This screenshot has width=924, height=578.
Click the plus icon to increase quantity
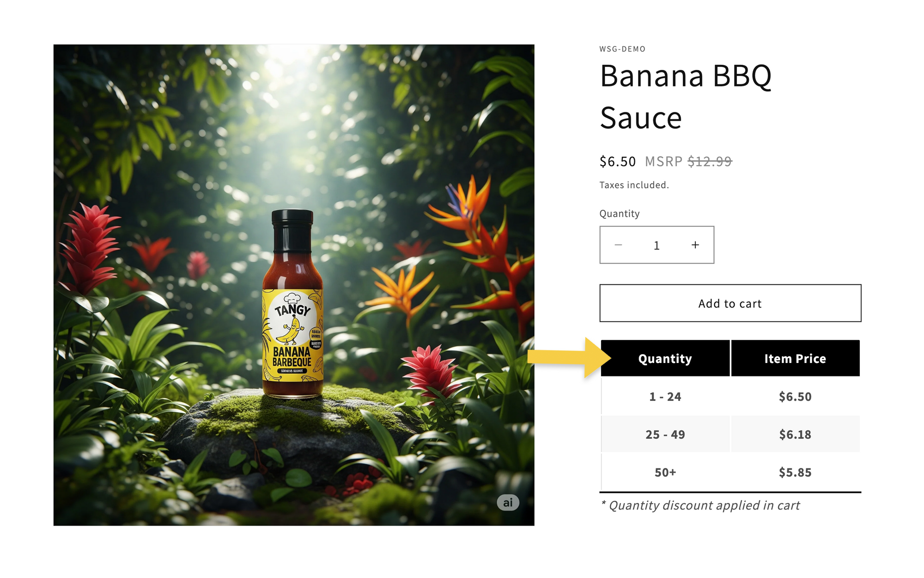click(x=695, y=245)
